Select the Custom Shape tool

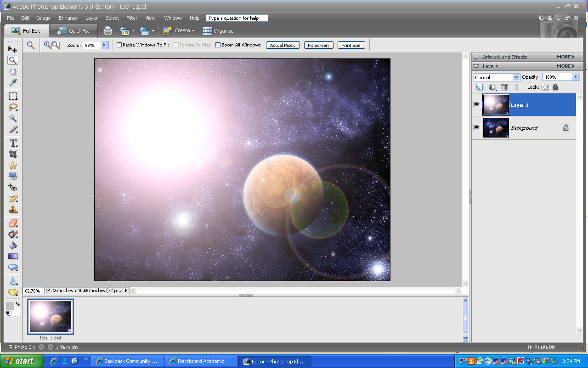(13, 267)
